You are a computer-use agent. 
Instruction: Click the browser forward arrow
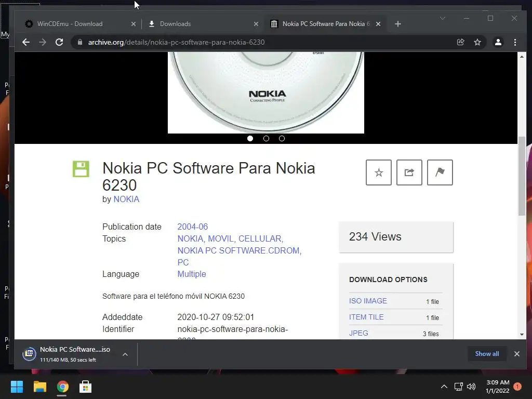(43, 42)
